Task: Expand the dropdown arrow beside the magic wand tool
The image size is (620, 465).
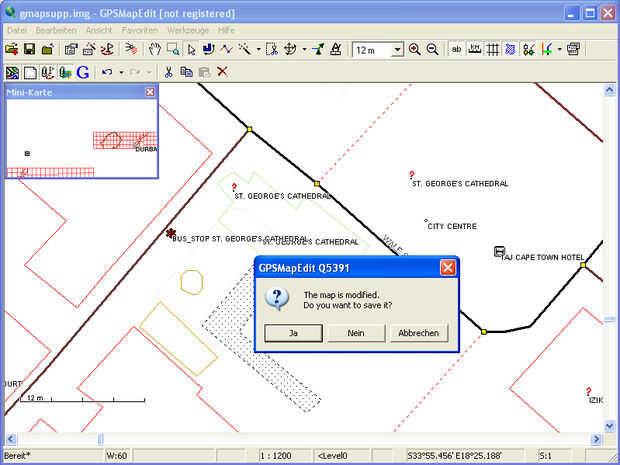Action: coord(258,50)
